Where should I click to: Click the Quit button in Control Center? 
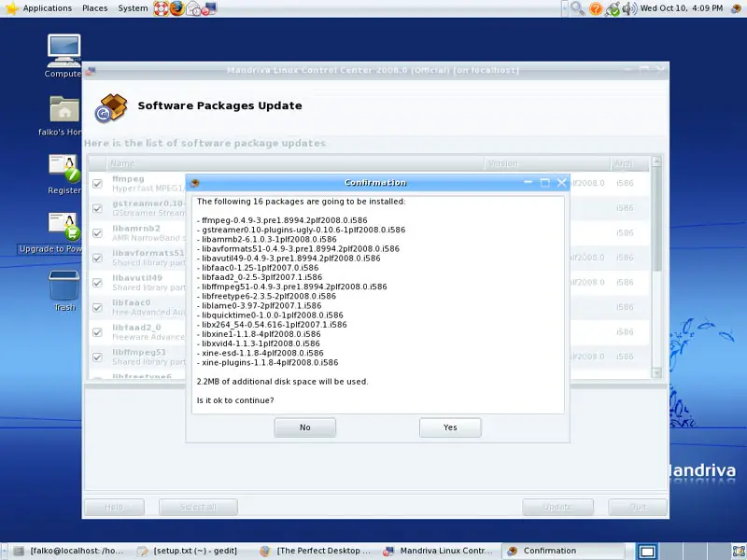click(638, 507)
